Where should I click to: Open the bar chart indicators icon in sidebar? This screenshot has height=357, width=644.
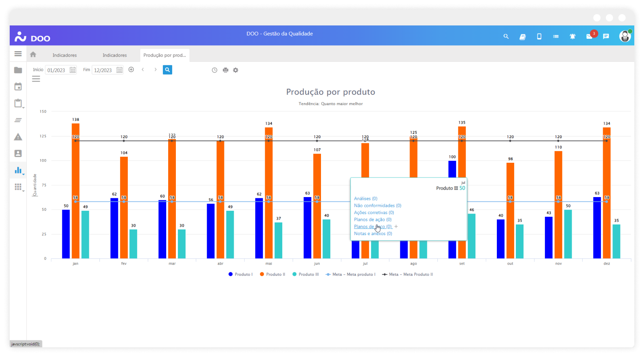click(x=18, y=170)
